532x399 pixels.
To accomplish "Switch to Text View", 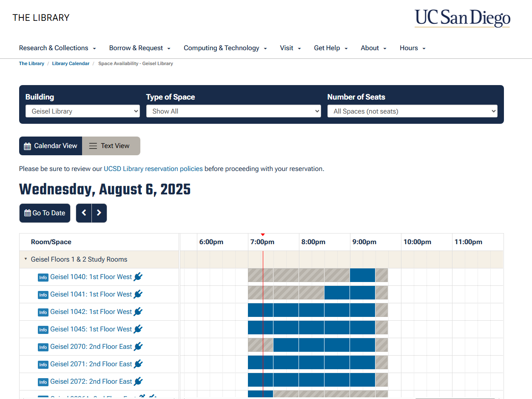I will [111, 146].
